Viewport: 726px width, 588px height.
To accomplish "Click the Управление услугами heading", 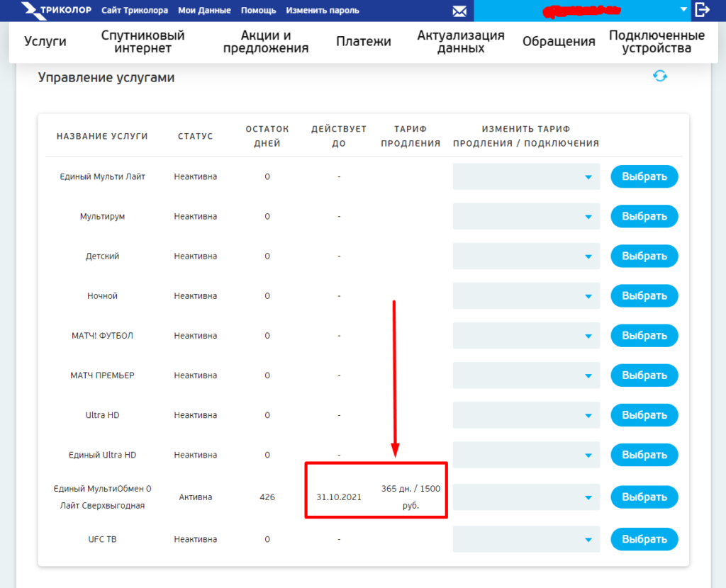I will pyautogui.click(x=106, y=77).
